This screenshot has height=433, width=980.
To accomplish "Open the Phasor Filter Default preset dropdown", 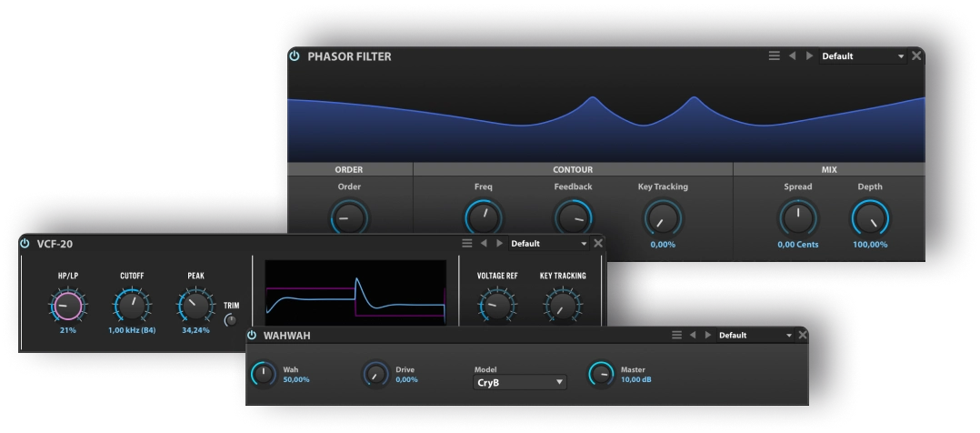I will (x=862, y=56).
